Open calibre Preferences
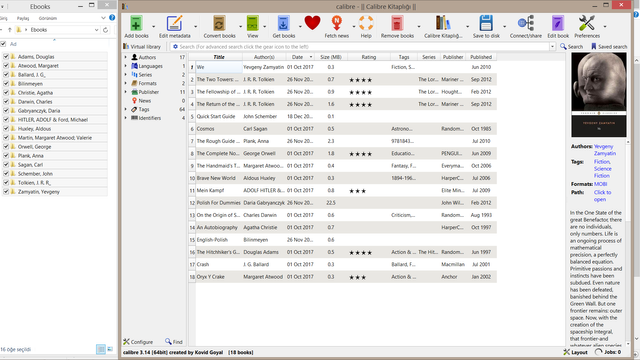This screenshot has height=360, width=640. (x=587, y=23)
